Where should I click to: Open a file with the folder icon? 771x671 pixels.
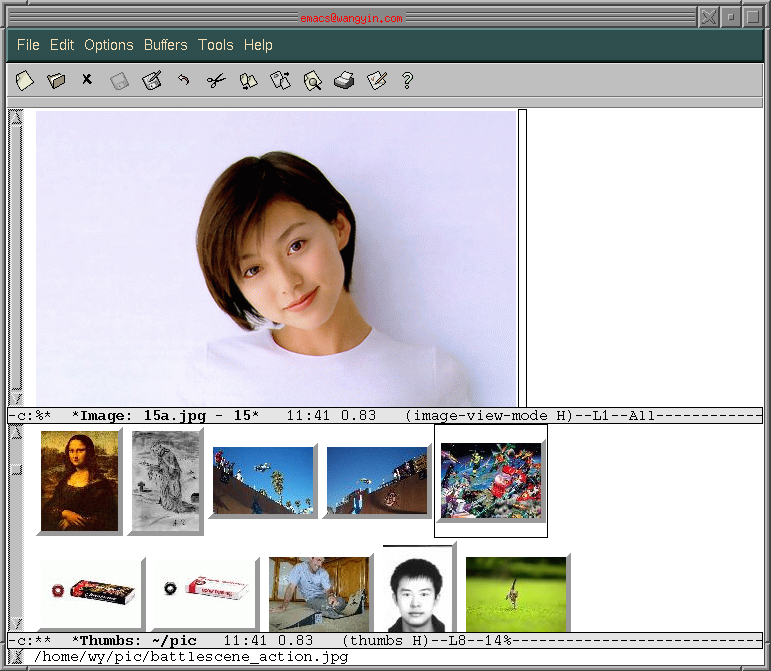(56, 80)
